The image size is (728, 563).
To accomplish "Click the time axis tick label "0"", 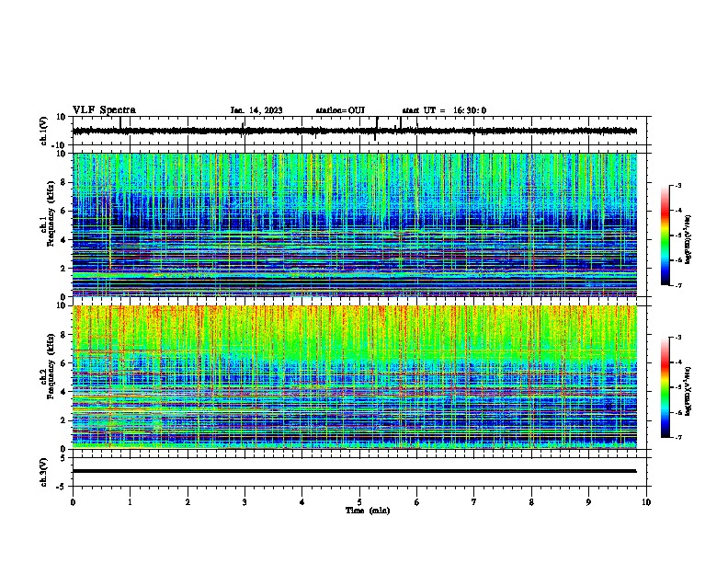I will pyautogui.click(x=73, y=502).
